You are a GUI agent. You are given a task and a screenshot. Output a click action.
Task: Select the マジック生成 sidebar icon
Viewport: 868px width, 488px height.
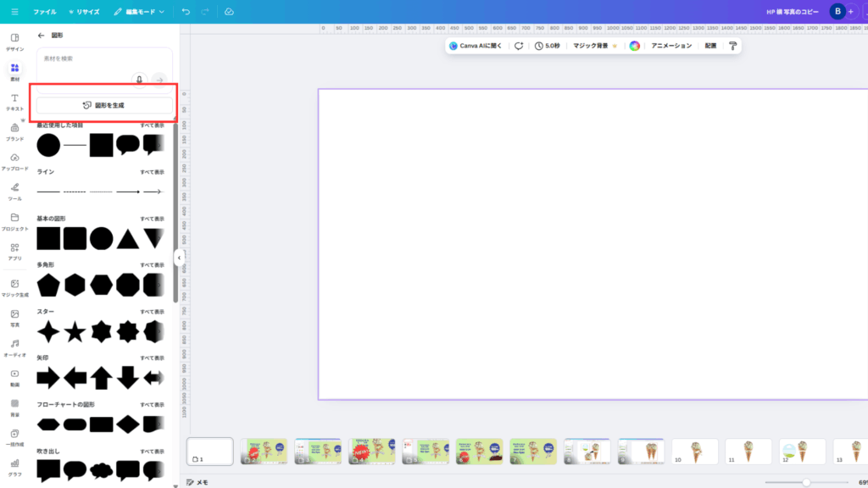tap(14, 288)
